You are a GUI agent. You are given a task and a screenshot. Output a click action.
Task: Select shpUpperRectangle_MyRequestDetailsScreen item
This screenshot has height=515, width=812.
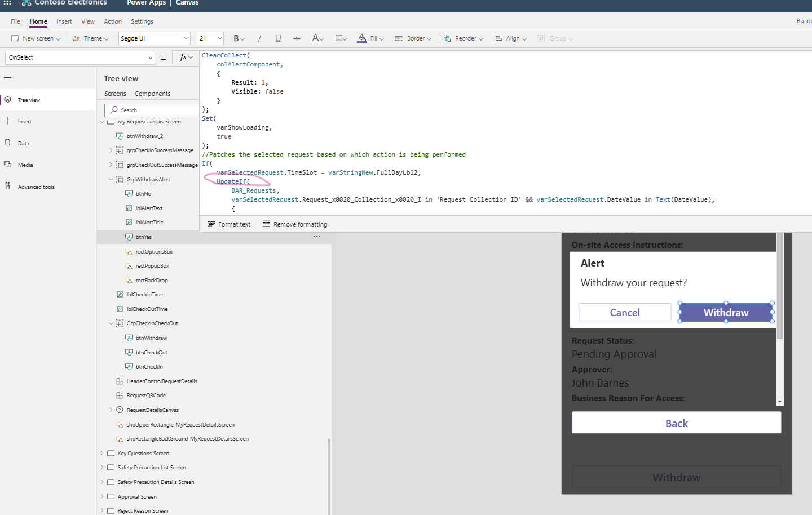tap(180, 424)
